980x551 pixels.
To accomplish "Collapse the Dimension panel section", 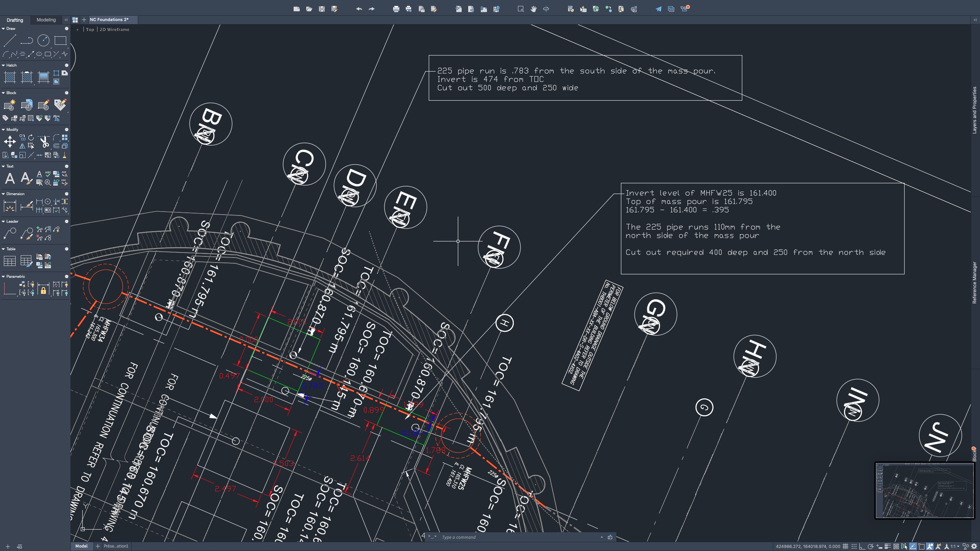I will [3, 194].
